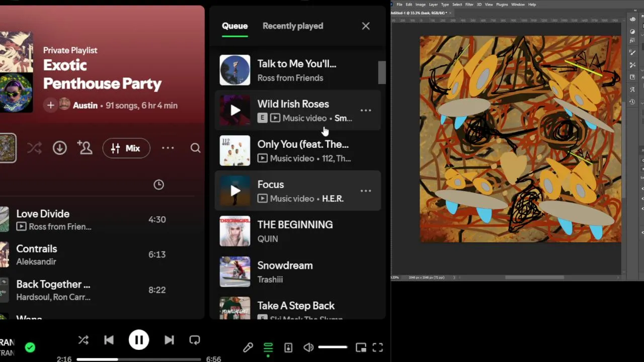The height and width of the screenshot is (362, 644).
Task: Open the miniplayer icon
Action: (x=361, y=347)
